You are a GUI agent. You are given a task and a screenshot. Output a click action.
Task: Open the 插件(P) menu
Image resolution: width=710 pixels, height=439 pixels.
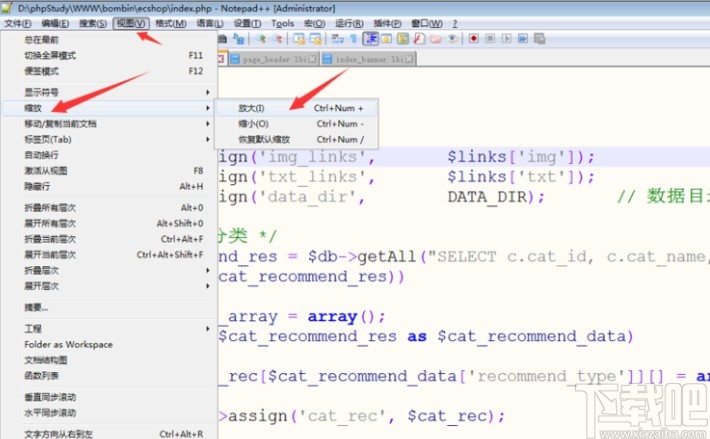(387, 24)
